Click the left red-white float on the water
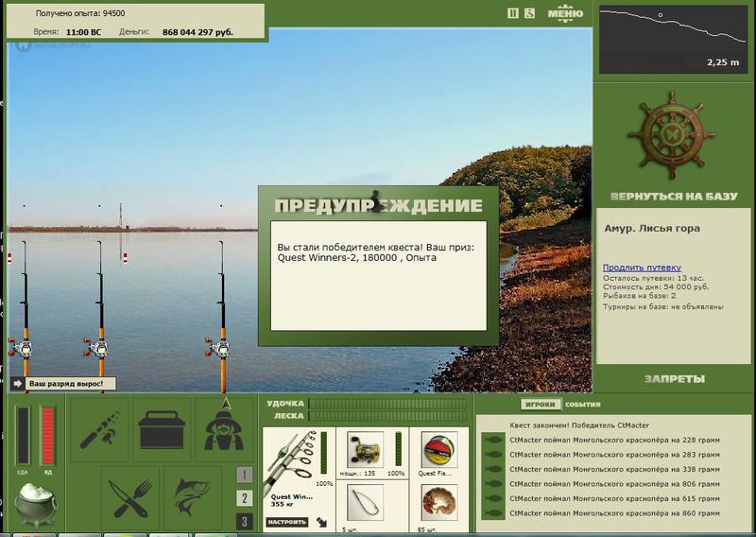756x537 pixels. (x=9, y=258)
